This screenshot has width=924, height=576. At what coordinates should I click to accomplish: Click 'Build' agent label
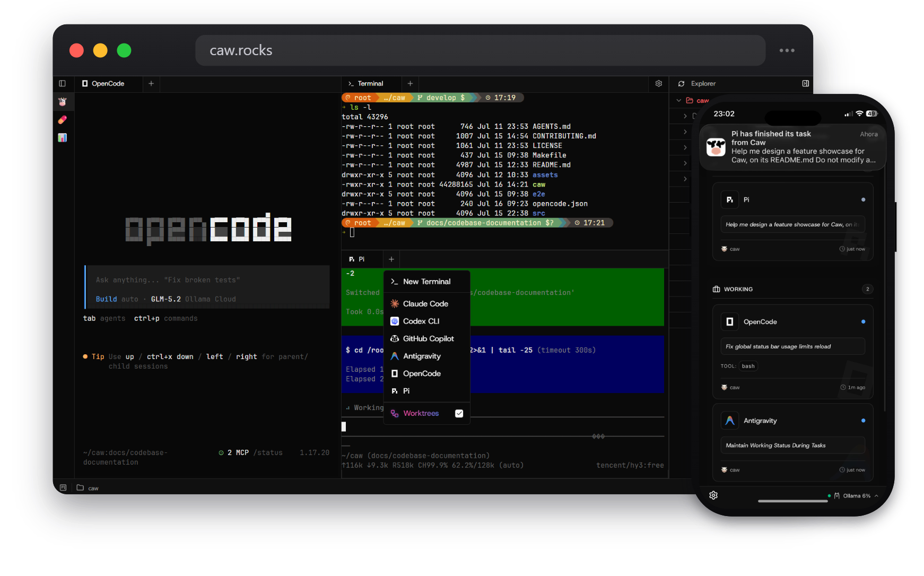tap(106, 299)
